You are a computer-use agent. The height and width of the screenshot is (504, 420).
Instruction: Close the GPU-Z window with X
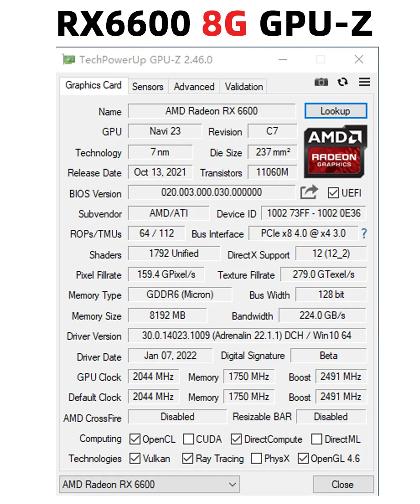pos(359,60)
